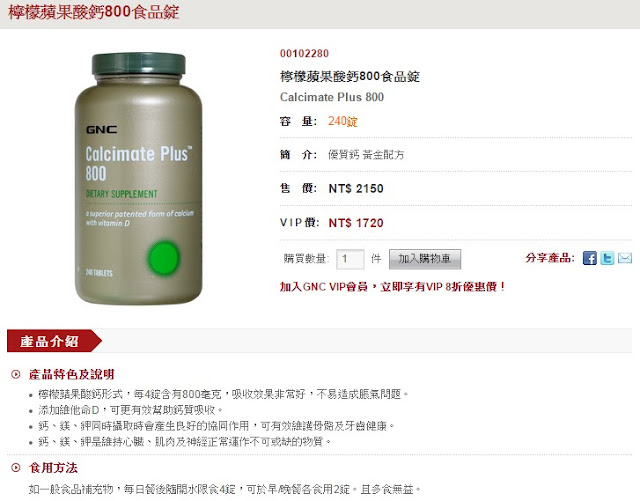Click the 產品特色及說明 section heading
The width and height of the screenshot is (640, 501).
point(72,374)
